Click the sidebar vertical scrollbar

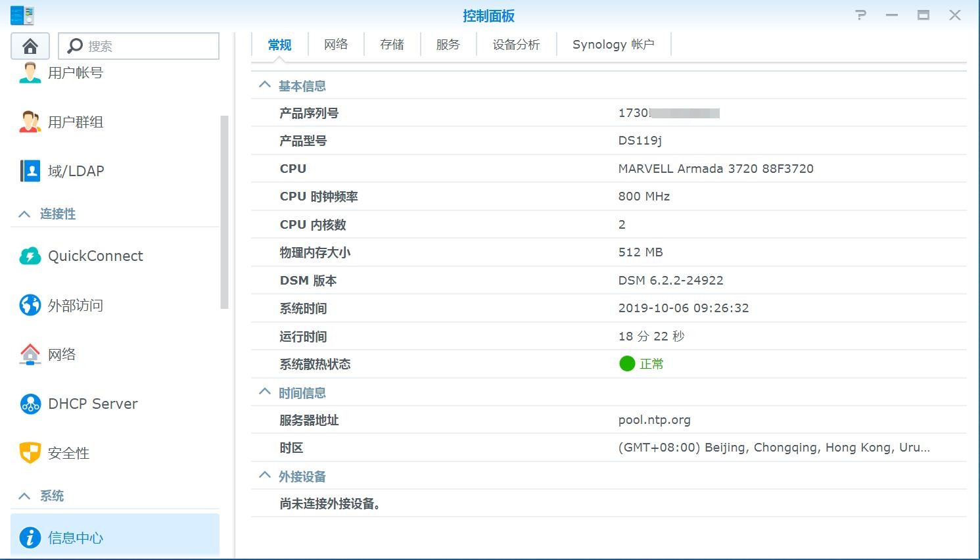click(x=224, y=212)
